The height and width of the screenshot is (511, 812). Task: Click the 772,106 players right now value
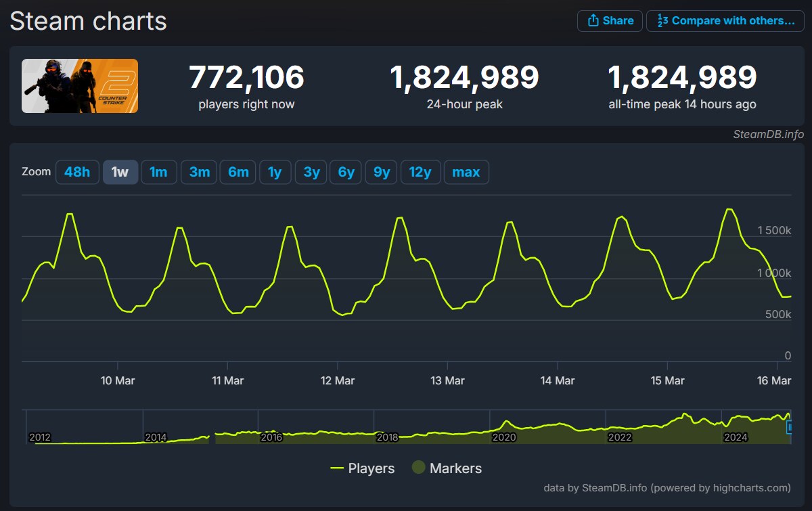247,78
